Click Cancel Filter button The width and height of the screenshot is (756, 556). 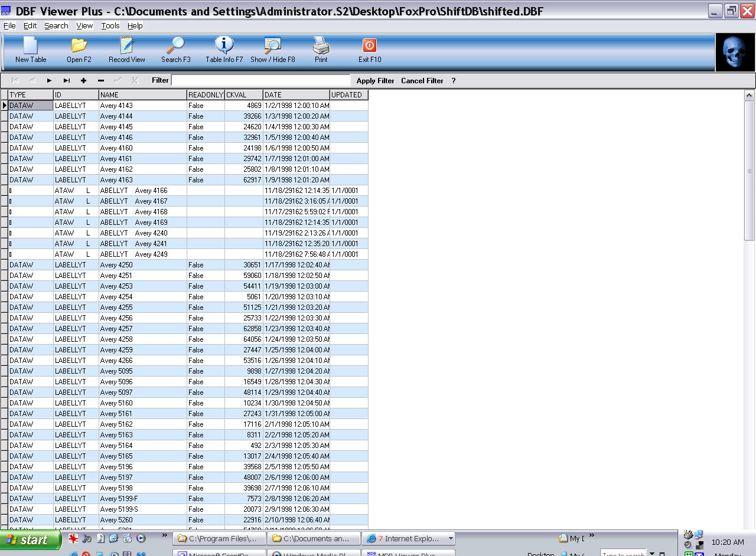click(422, 81)
